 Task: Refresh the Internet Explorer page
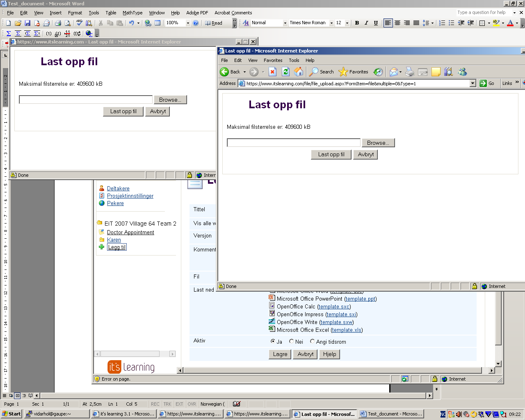pos(286,72)
